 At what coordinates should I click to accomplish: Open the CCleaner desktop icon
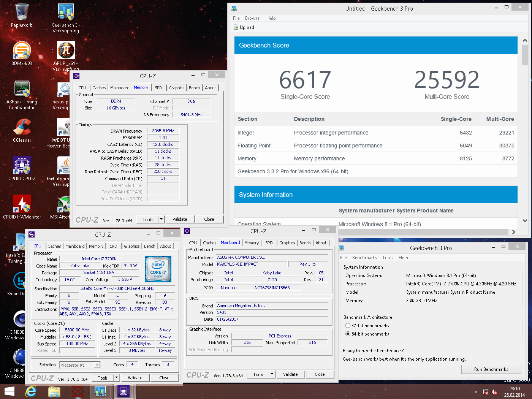point(22,130)
